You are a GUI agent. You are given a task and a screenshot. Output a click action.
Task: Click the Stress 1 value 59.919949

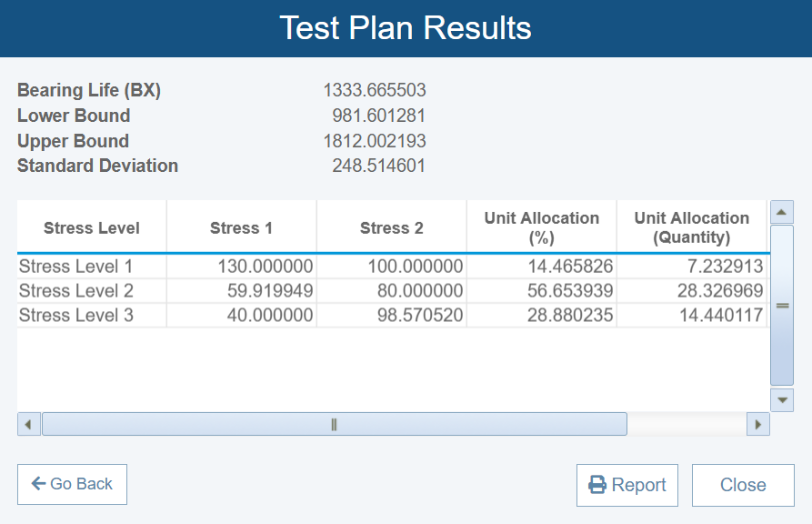coord(266,291)
